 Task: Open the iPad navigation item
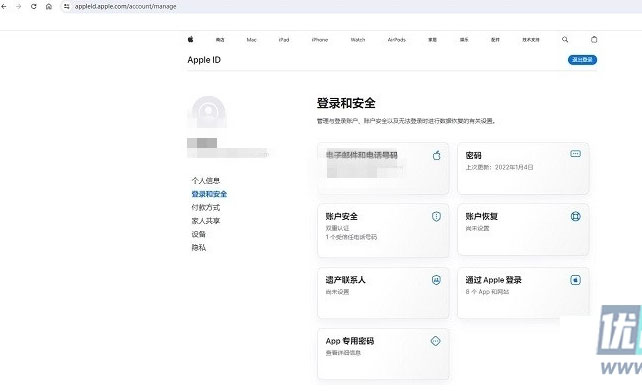(x=284, y=40)
